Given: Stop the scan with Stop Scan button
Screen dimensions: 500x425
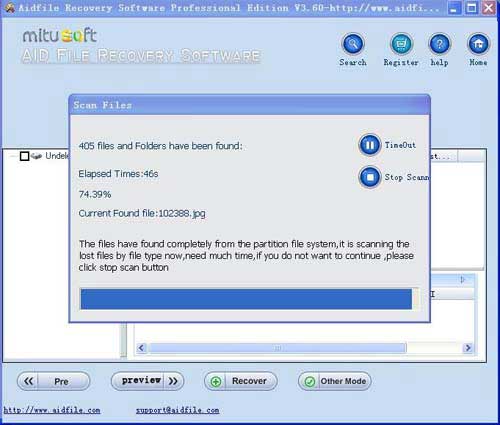Looking at the screenshot, I should point(369,177).
